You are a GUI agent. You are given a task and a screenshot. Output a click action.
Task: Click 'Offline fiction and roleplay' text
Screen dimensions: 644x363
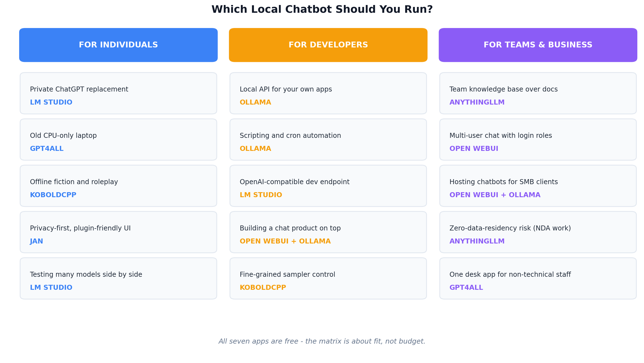tap(74, 182)
